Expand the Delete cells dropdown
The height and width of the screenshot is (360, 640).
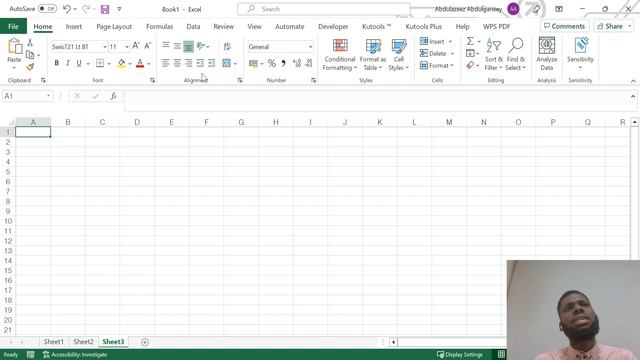coord(452,53)
